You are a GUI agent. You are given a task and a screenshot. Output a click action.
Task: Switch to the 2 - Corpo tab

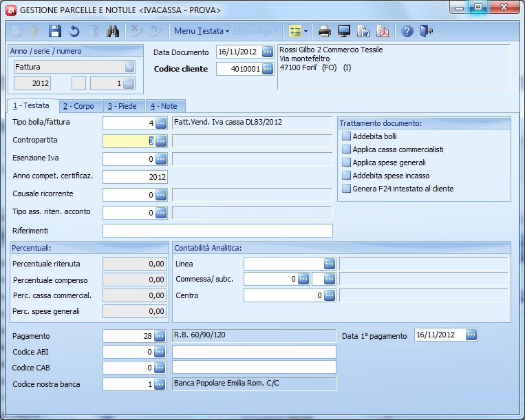coord(78,106)
